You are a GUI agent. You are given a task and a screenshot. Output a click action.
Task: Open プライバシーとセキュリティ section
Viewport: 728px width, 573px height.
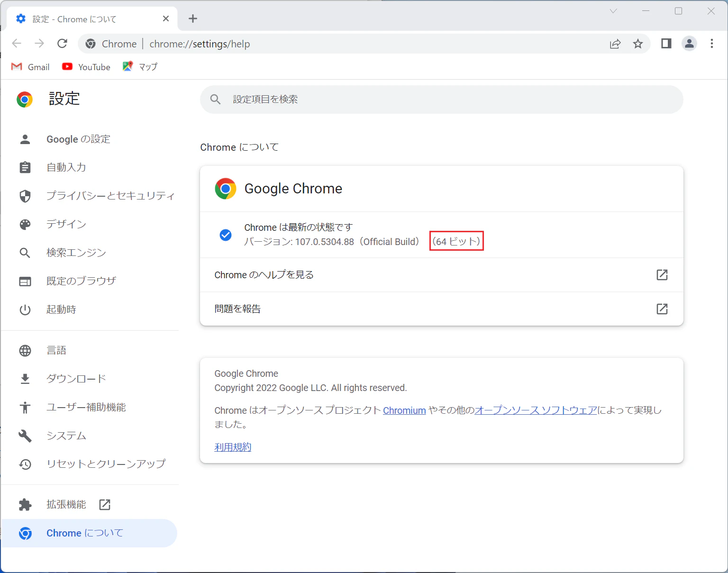pyautogui.click(x=90, y=196)
